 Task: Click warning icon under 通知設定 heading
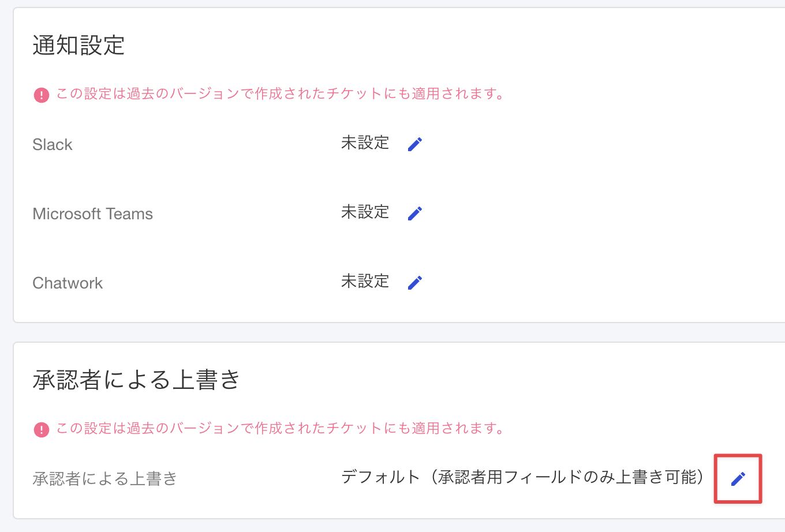point(42,95)
